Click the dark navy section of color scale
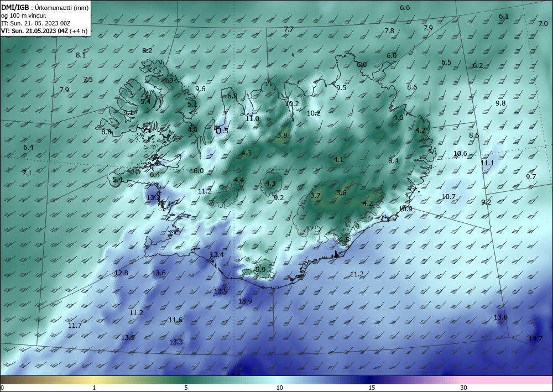 371,380
